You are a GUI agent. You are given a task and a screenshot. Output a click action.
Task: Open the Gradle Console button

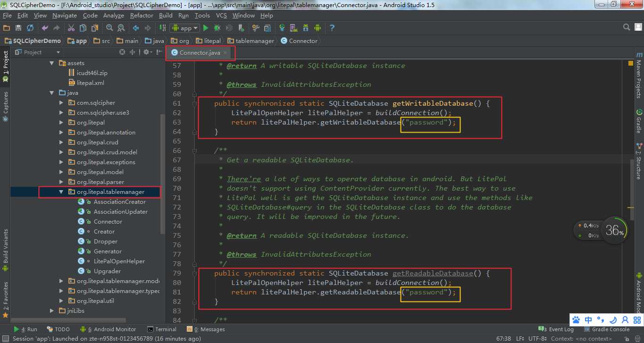pos(607,329)
